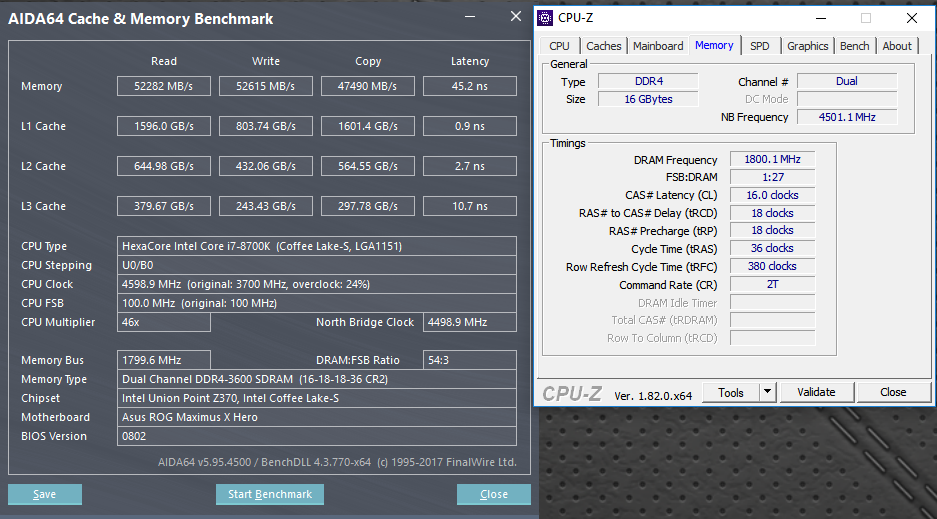
Task: Select the Mainboard tab in CPU-Z
Action: 658,46
